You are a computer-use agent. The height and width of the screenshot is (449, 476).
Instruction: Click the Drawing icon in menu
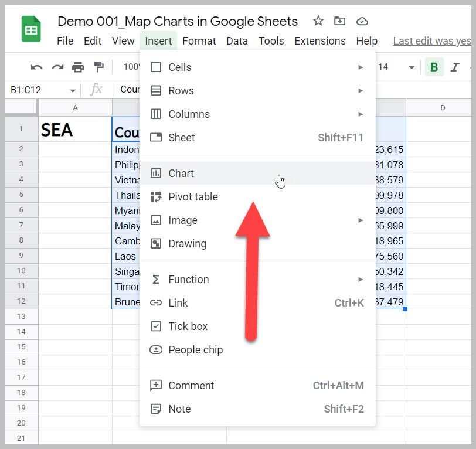click(x=156, y=243)
